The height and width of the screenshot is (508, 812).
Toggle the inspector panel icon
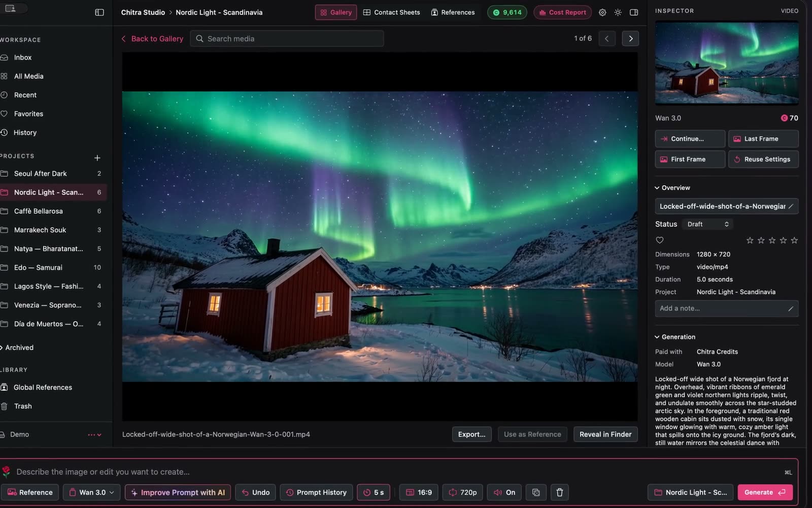(634, 12)
